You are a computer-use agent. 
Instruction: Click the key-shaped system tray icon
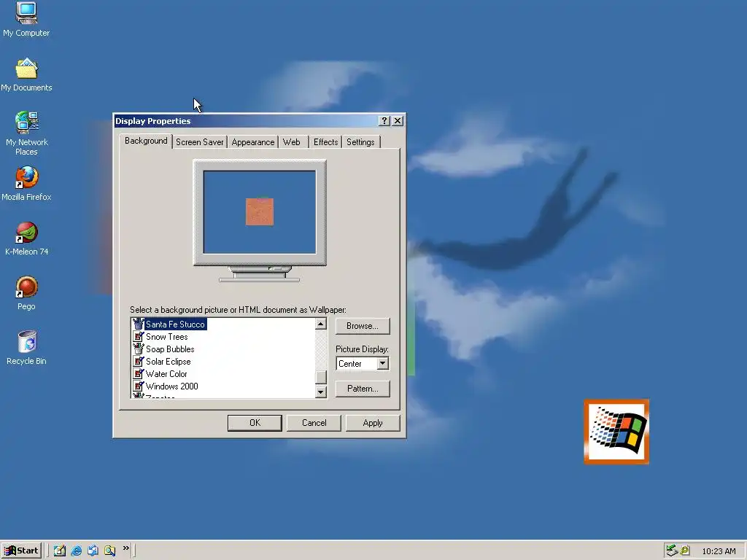684,551
